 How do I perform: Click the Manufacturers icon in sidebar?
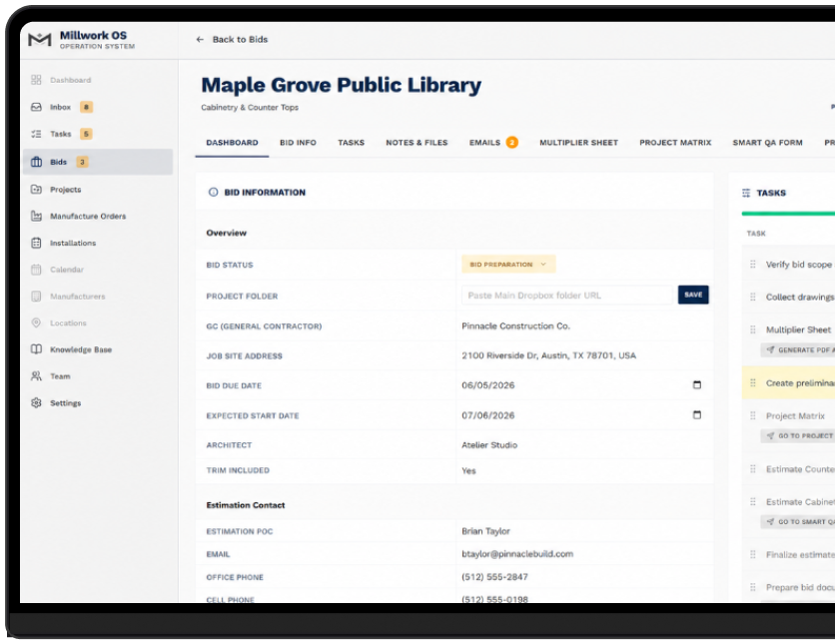tap(36, 297)
